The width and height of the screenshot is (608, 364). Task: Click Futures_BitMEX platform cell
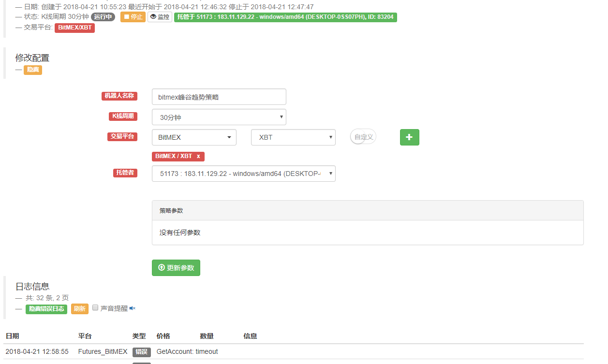click(x=103, y=351)
